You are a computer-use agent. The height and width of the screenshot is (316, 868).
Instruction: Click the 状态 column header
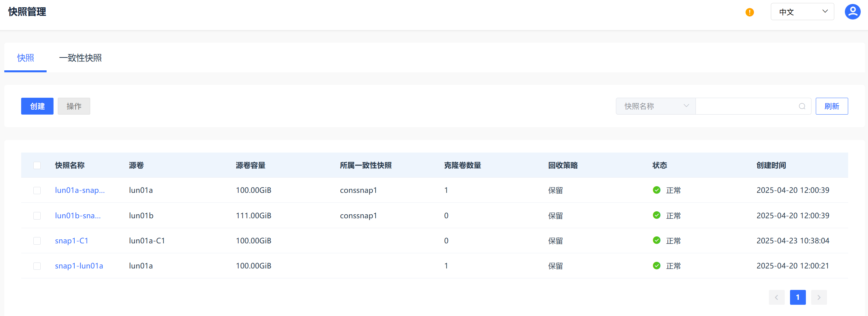coord(660,165)
